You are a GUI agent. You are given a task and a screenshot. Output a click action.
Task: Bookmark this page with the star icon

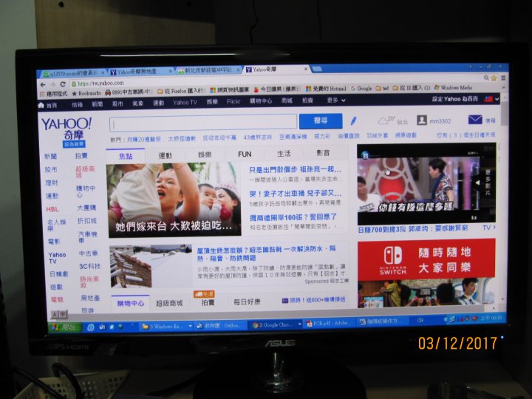coord(494,78)
